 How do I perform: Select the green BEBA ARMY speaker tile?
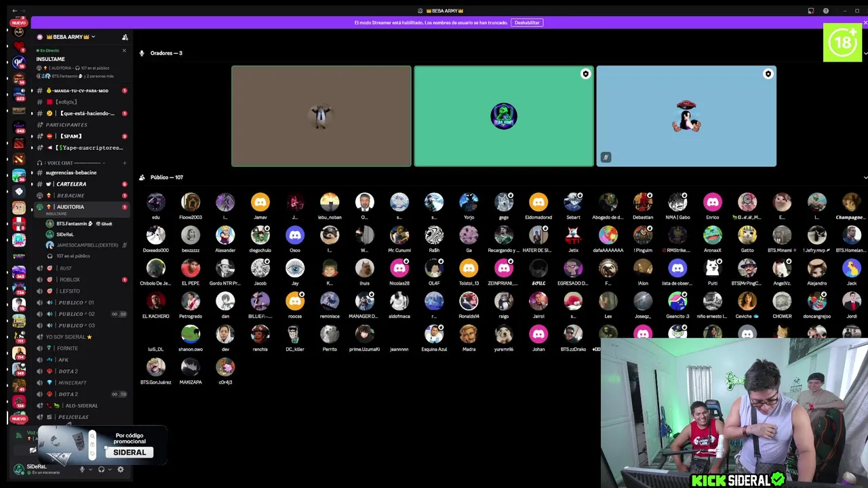(504, 116)
